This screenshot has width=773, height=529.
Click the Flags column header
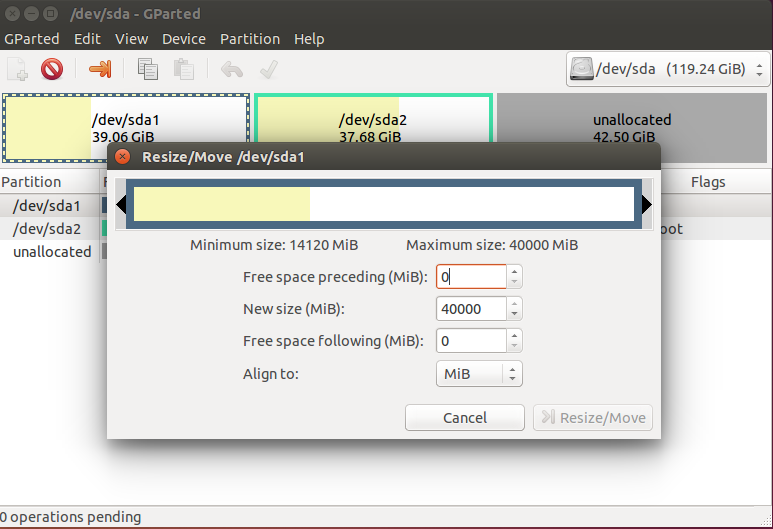(x=708, y=182)
